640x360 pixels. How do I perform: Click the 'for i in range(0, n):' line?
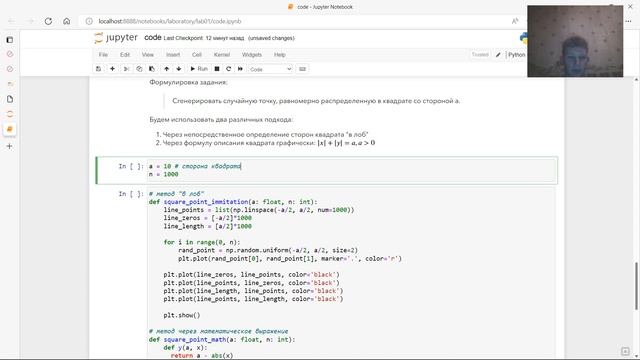202,242
